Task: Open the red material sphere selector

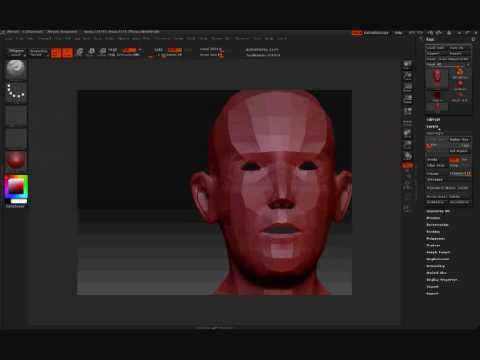Action: click(16, 160)
